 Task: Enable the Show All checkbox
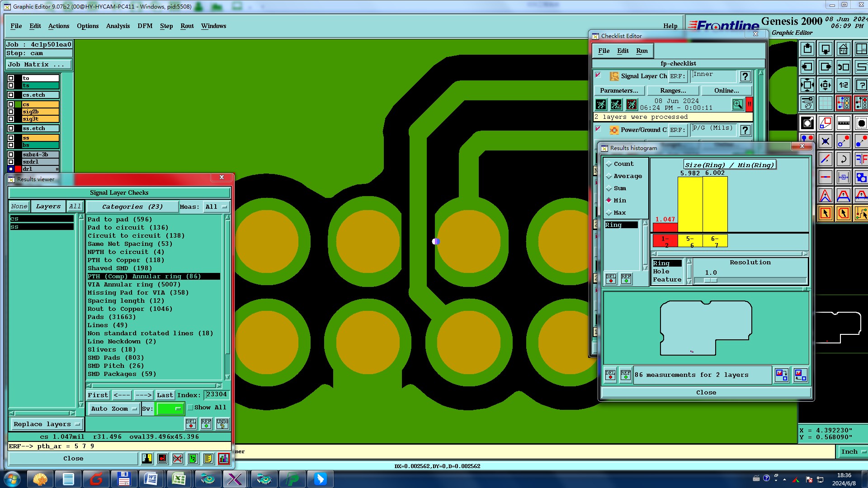(x=191, y=408)
